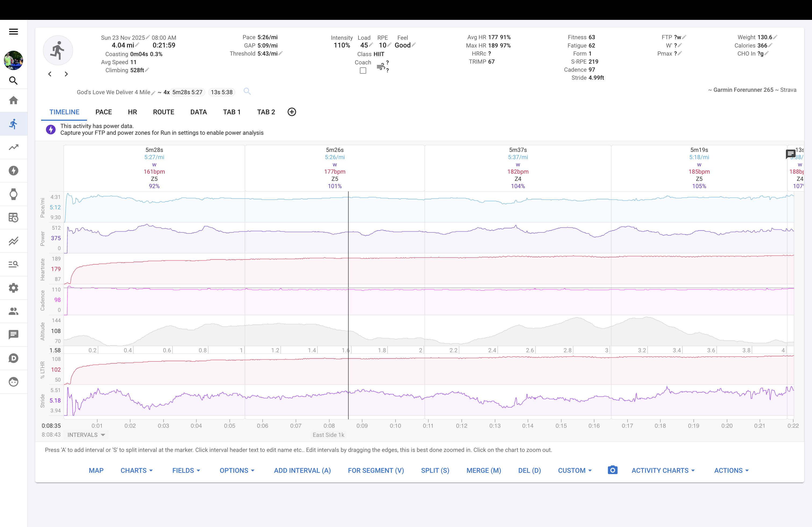The height and width of the screenshot is (527, 812).
Task: Switch to the ROUTE tab
Action: [164, 112]
